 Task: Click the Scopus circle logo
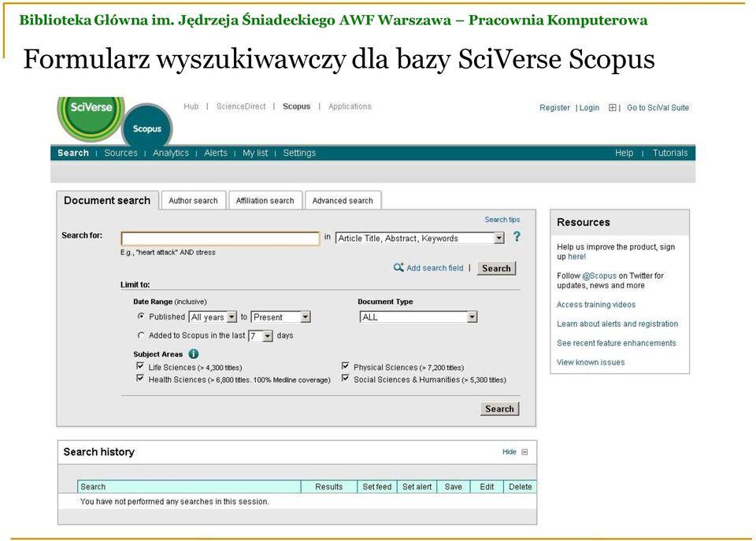click(147, 126)
